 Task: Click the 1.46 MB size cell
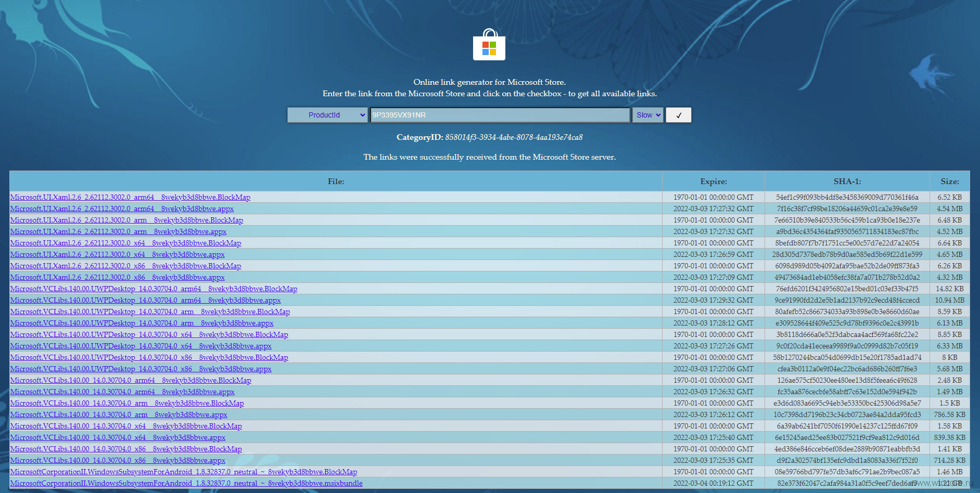pos(950,472)
